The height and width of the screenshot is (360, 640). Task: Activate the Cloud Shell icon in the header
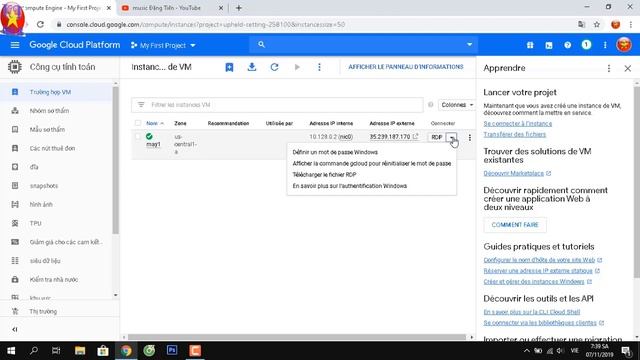pyautogui.click(x=549, y=45)
